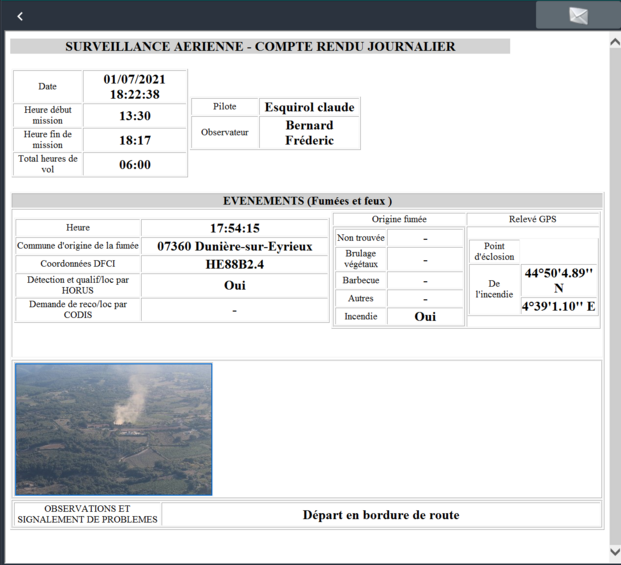Select the date field 01/07/2021 18:22:38
Image resolution: width=621 pixels, height=565 pixels.
[135, 86]
